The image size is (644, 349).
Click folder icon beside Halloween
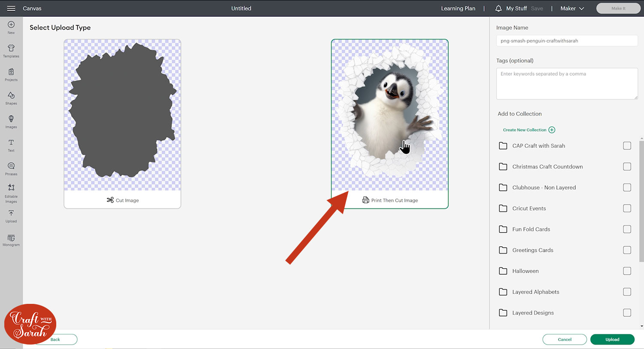[x=503, y=271]
